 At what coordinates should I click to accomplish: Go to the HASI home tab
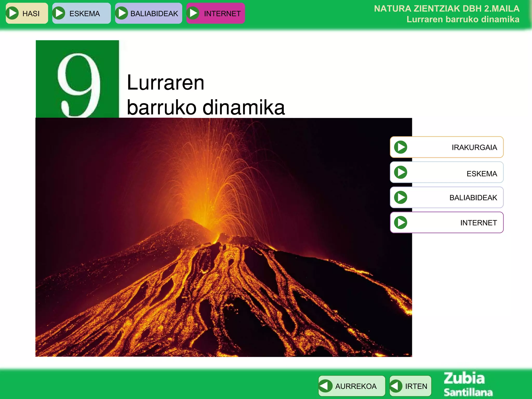tap(31, 14)
